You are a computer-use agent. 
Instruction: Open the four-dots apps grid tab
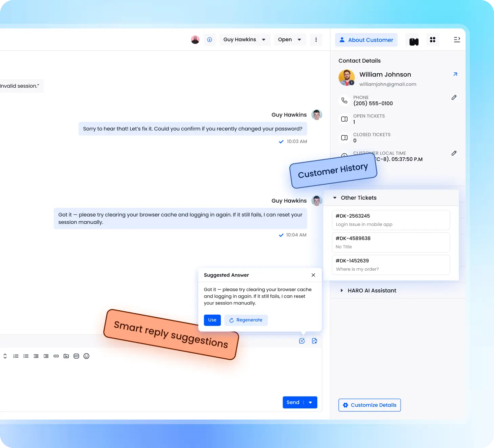click(x=432, y=40)
